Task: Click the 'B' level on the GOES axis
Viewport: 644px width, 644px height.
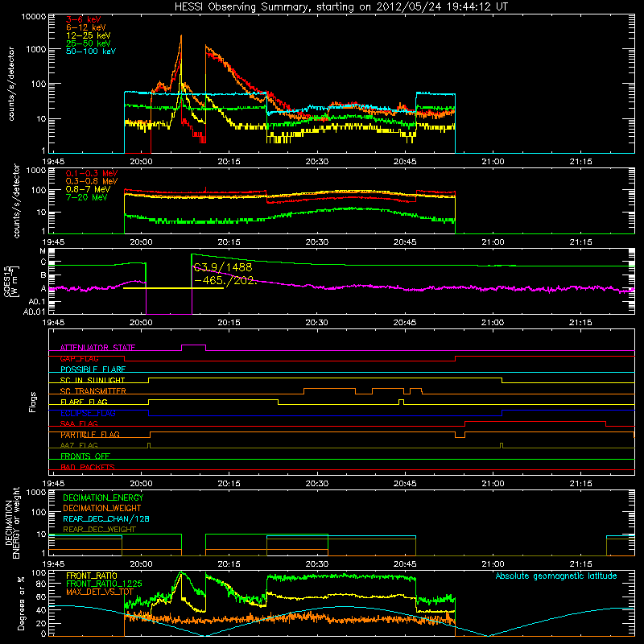Action: tap(43, 275)
